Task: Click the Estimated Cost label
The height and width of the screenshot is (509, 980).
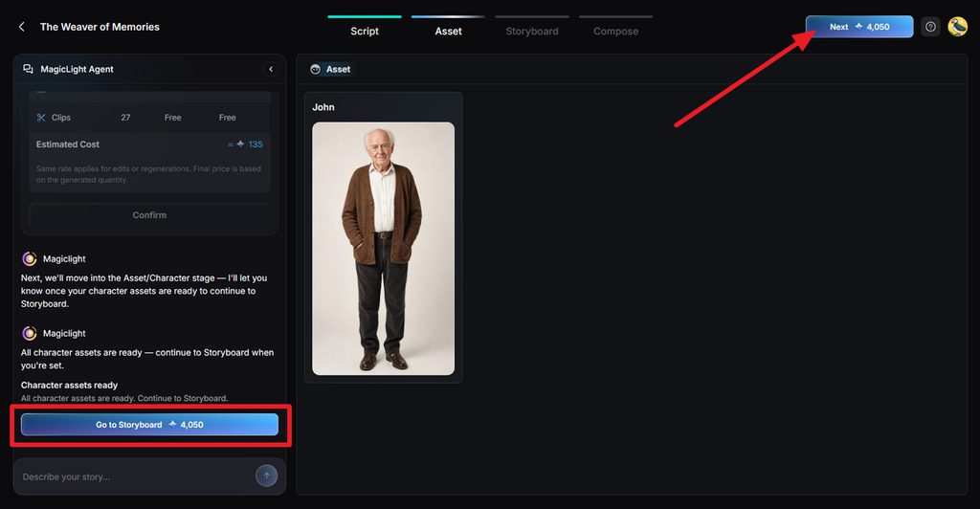Action: coord(68,144)
